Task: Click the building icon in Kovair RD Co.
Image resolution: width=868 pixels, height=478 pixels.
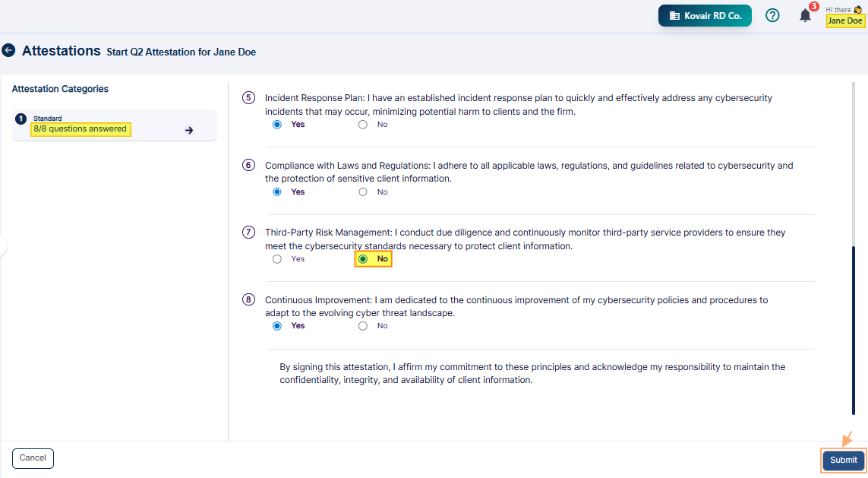Action: pyautogui.click(x=673, y=15)
